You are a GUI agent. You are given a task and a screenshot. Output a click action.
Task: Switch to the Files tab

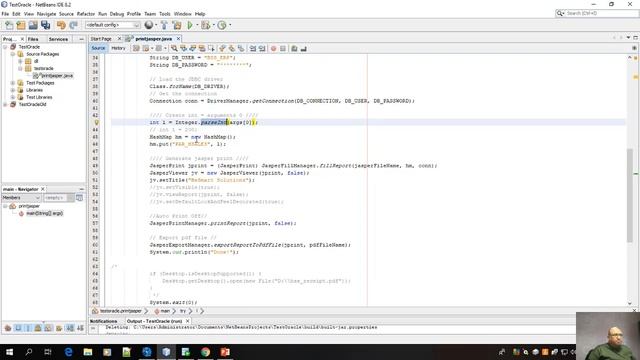click(x=33, y=39)
